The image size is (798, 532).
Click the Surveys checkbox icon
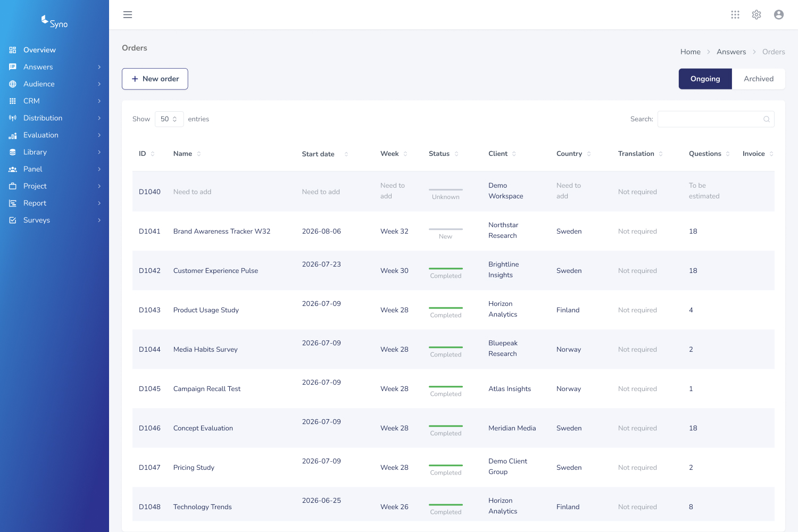click(13, 220)
